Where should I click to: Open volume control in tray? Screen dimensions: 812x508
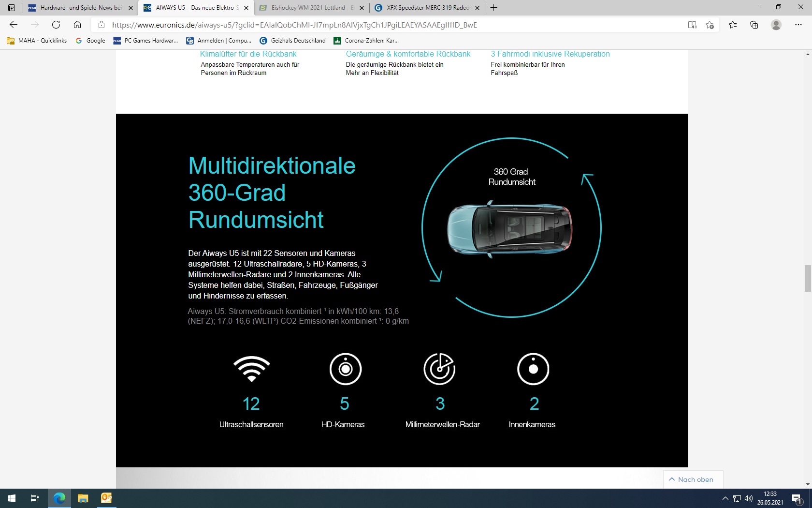point(749,498)
